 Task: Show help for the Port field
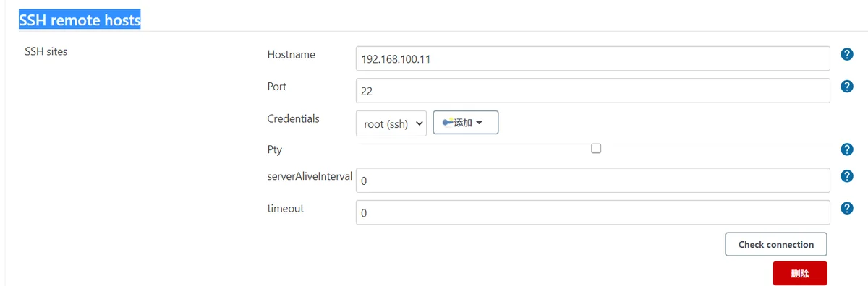(x=847, y=87)
